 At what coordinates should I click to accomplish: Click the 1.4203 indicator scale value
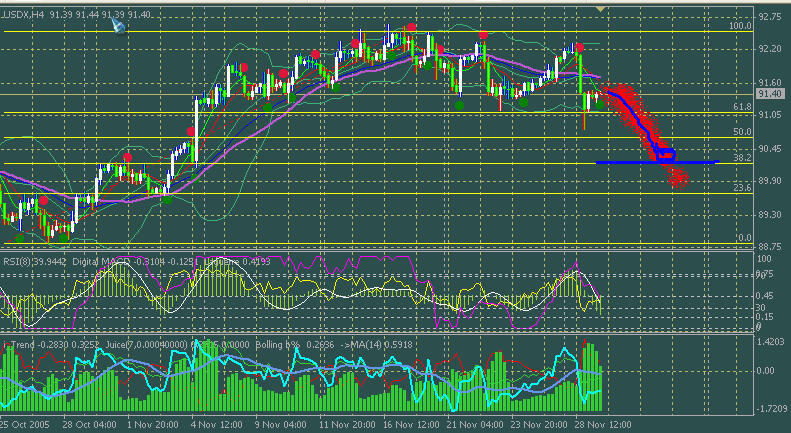click(x=772, y=342)
